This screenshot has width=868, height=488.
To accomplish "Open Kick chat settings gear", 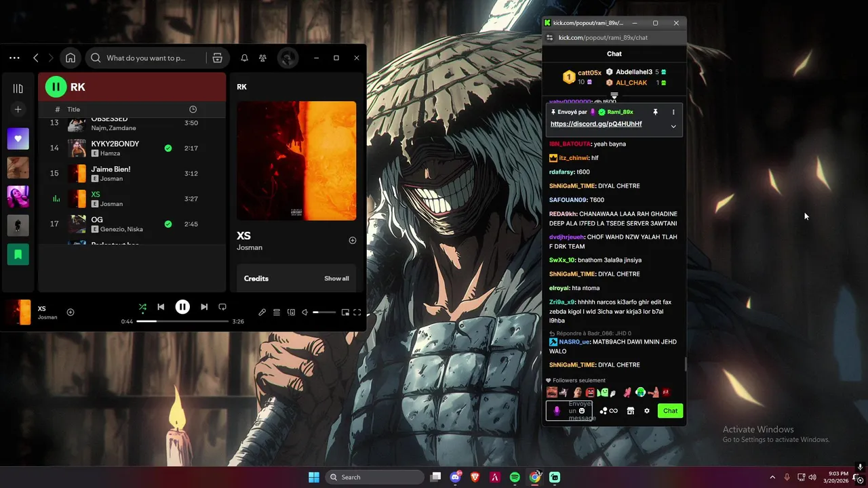I will click(x=646, y=411).
